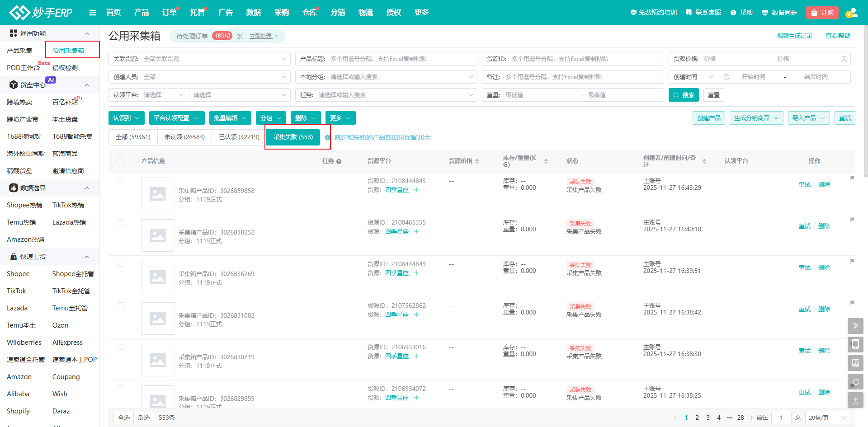Open the 订单 menu in top navigation

(x=170, y=13)
